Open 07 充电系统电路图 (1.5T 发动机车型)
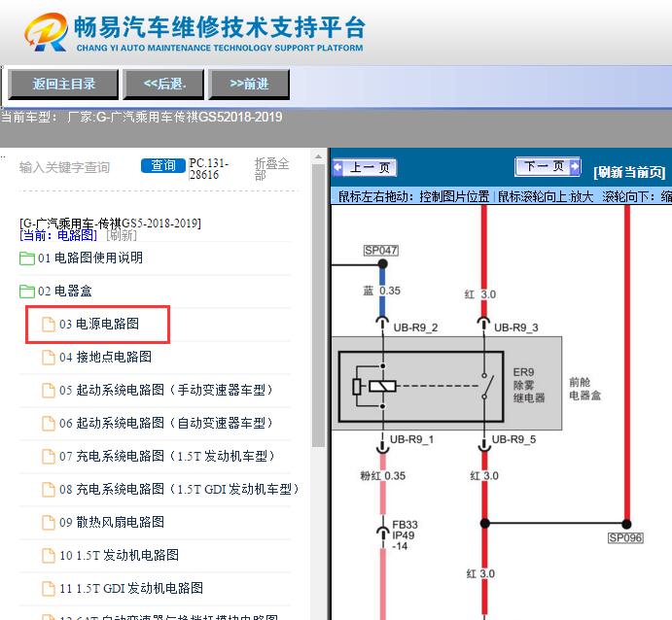This screenshot has height=620, width=672. [167, 456]
